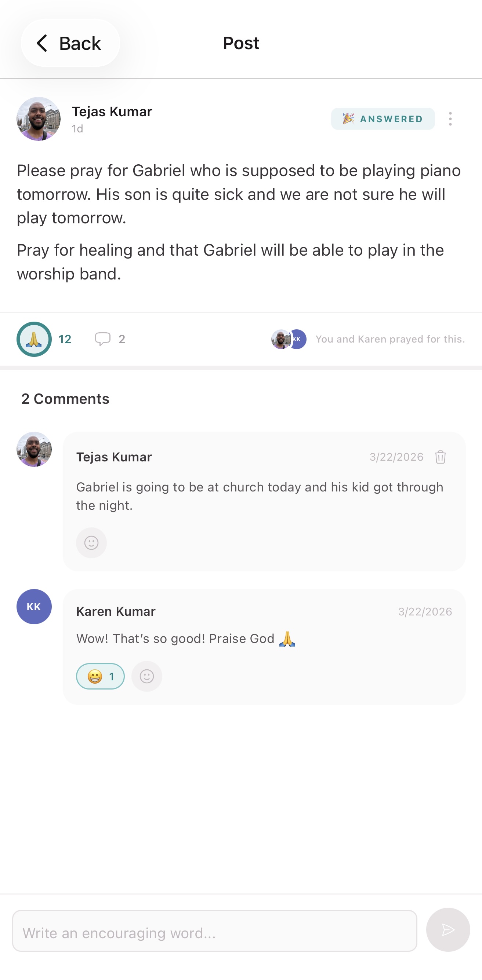Toggle the praying hands prayer button
This screenshot has width=482, height=980.
coord(34,339)
